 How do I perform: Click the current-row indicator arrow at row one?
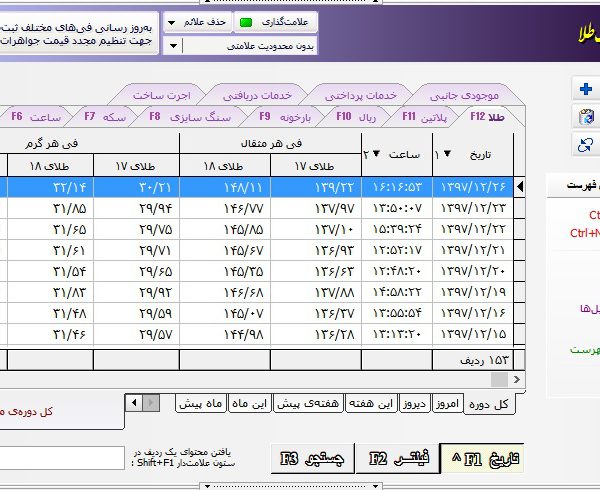(520, 187)
